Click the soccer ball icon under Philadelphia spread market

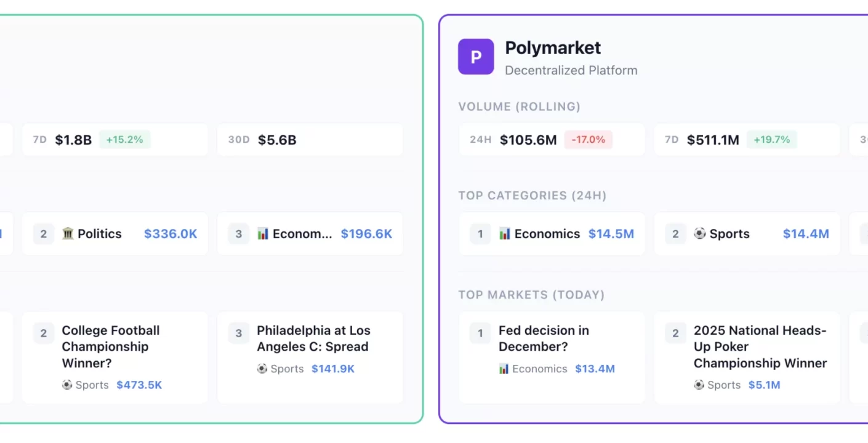click(x=262, y=369)
